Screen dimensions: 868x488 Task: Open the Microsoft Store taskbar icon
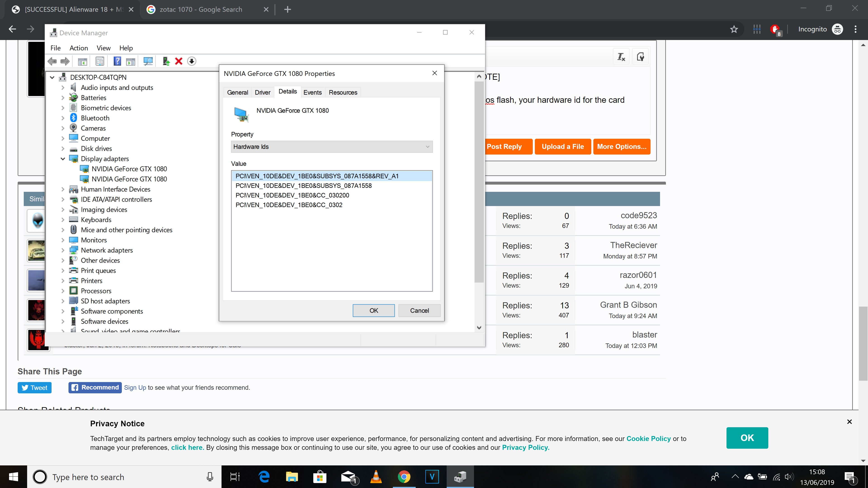(320, 477)
